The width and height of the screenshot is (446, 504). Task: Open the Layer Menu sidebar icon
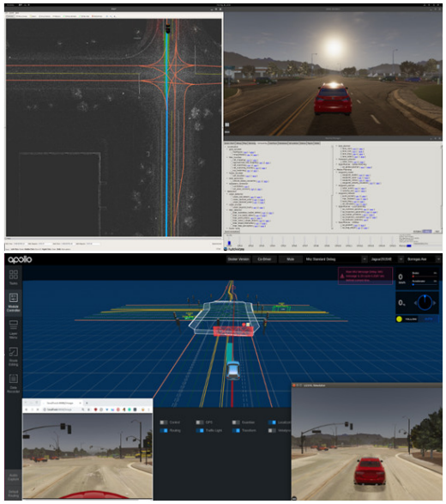click(x=13, y=330)
